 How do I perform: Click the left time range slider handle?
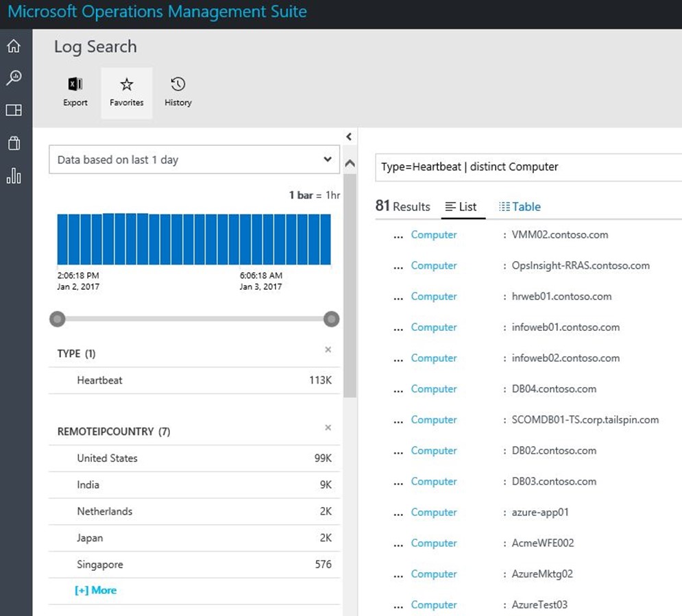(58, 319)
